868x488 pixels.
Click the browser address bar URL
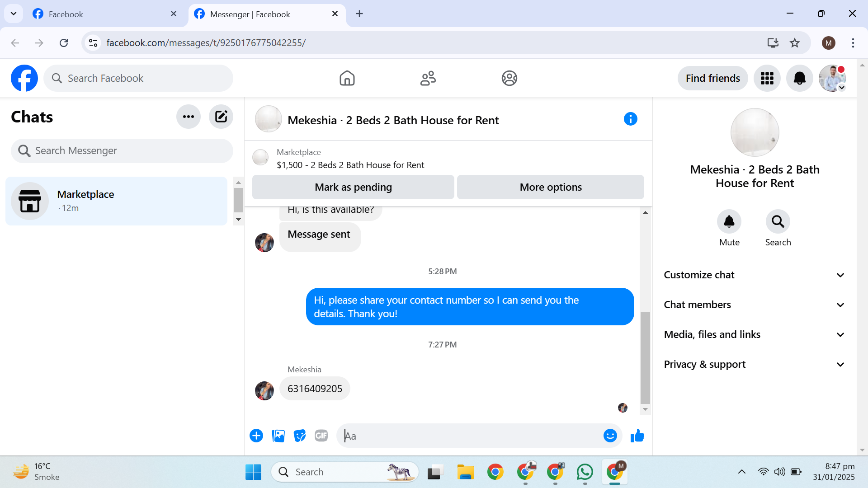point(206,43)
